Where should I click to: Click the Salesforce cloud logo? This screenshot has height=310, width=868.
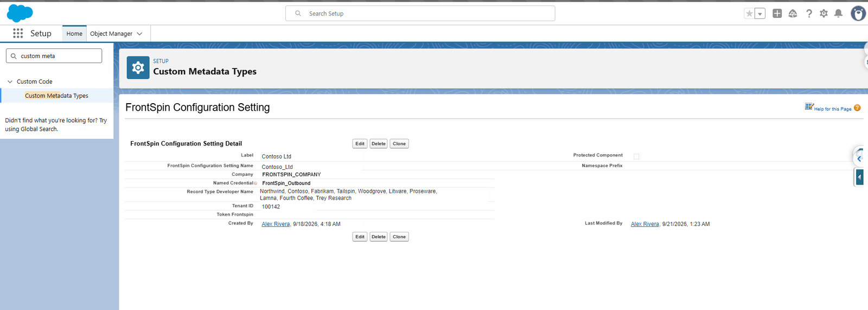pyautogui.click(x=20, y=12)
